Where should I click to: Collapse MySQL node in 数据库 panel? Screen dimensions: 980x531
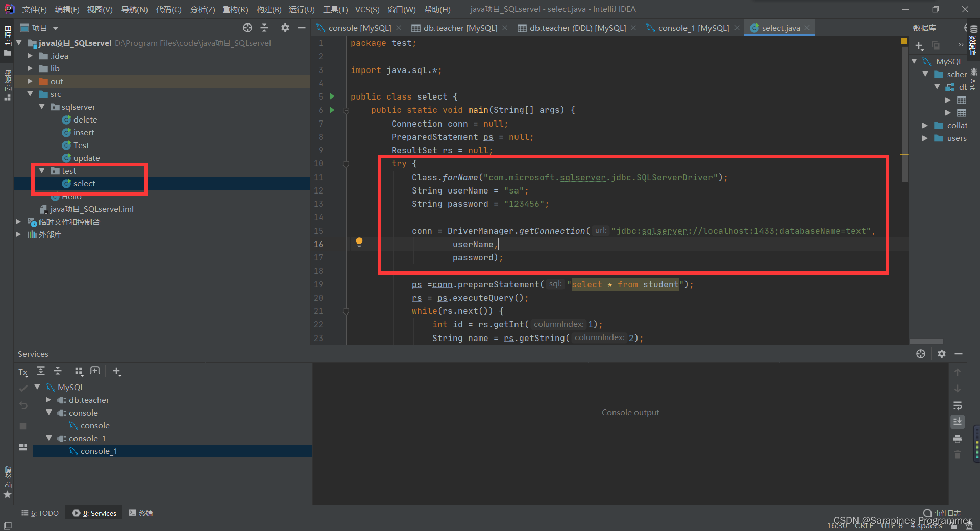(914, 61)
